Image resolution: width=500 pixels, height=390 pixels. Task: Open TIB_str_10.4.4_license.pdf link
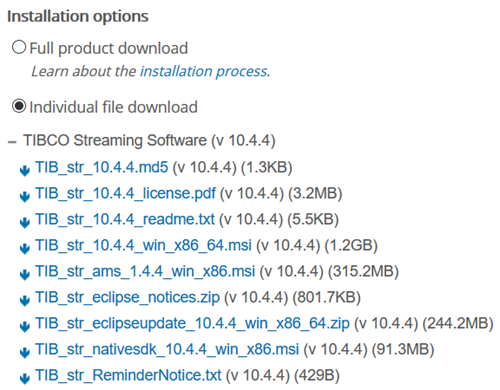(x=126, y=194)
